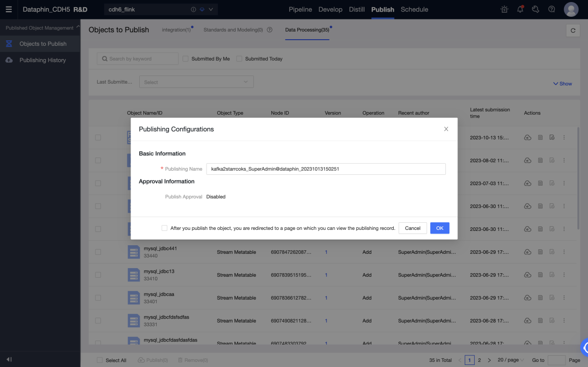
Task: Open notifications via the bell icon
Action: [x=520, y=9]
